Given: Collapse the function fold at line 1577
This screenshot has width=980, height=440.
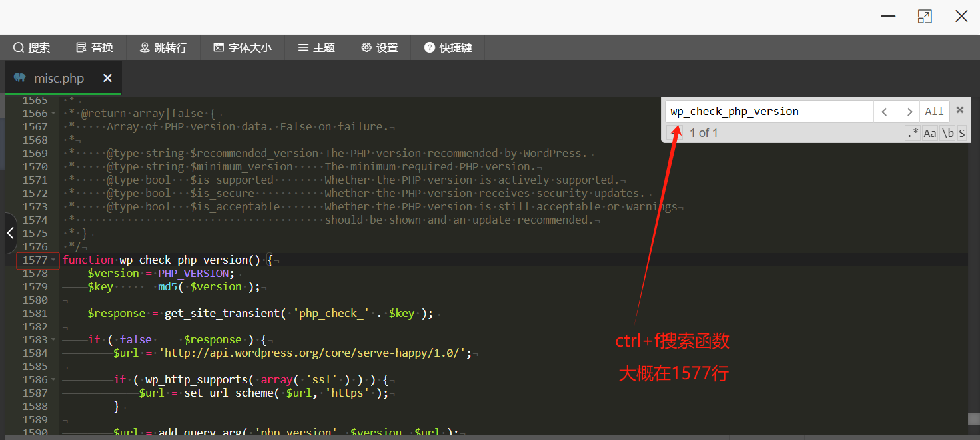Looking at the screenshot, I should point(53,260).
